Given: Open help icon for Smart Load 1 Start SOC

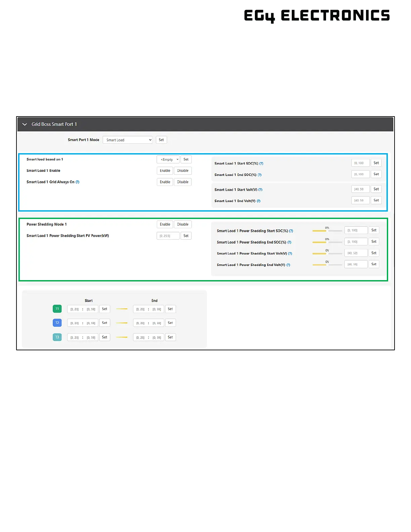Looking at the screenshot, I should tap(261, 164).
